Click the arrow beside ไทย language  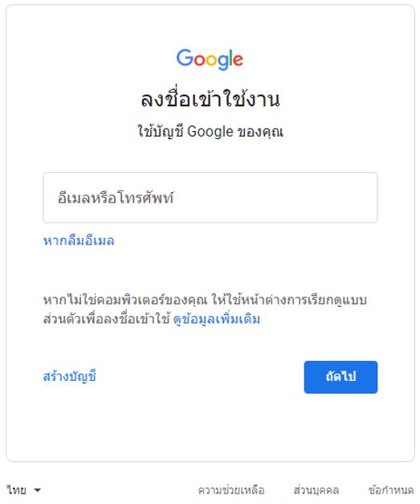[x=37, y=490]
